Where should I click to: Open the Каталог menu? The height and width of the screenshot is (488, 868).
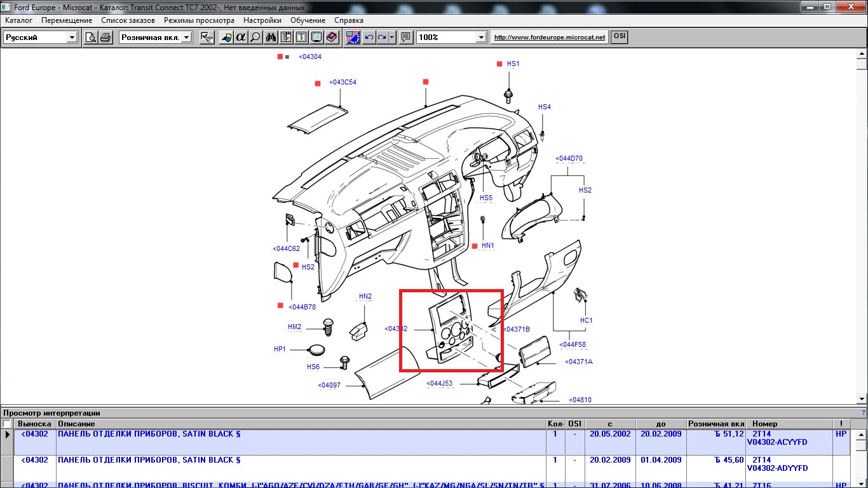coord(18,20)
